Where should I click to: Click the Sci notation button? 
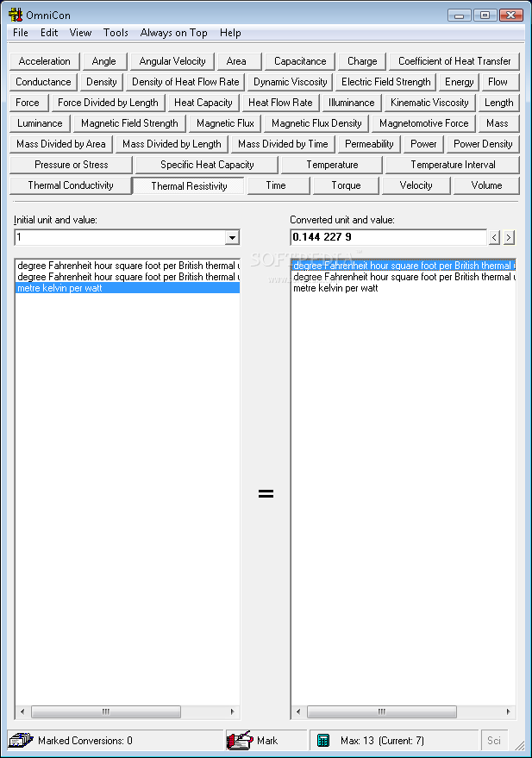click(x=494, y=740)
